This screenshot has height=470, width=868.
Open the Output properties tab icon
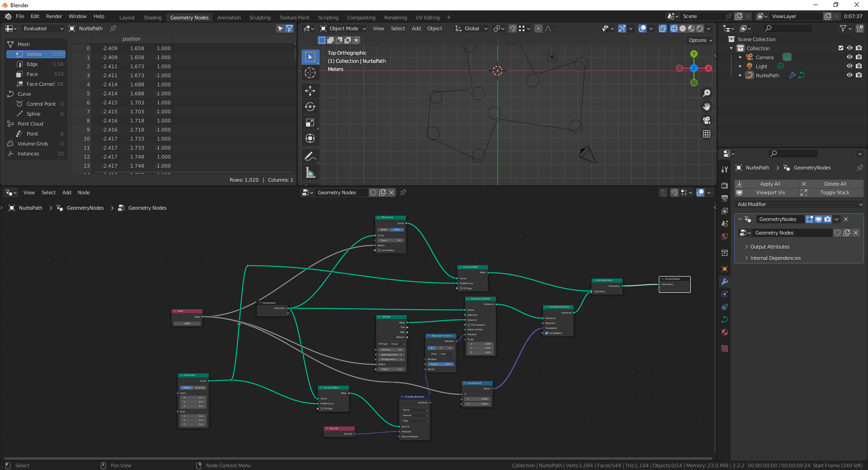point(725,198)
